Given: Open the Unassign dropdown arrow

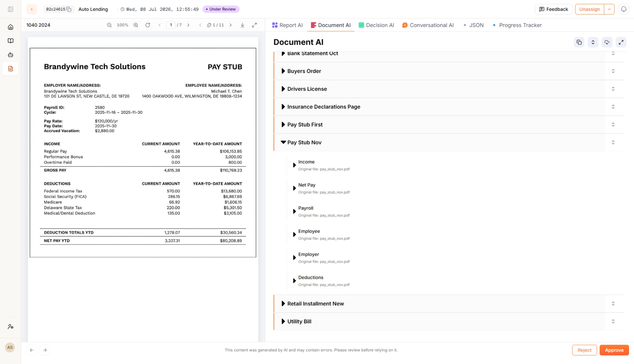Looking at the screenshot, I should 609,9.
